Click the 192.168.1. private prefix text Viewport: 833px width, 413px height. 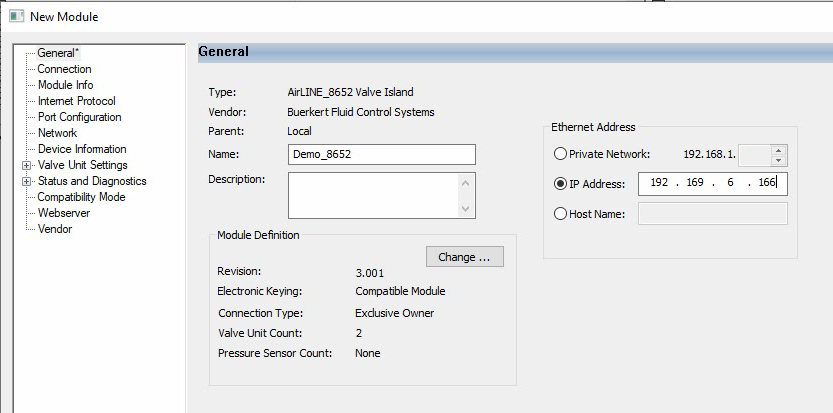[709, 154]
